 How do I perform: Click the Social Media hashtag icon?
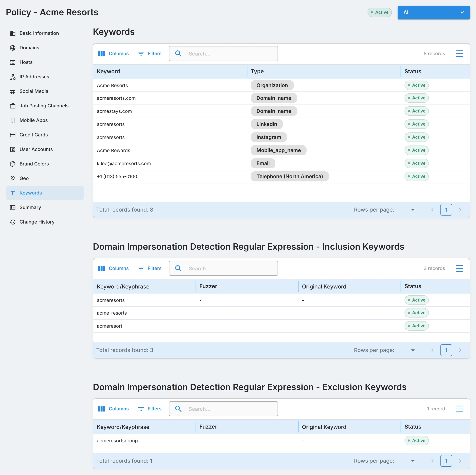(x=13, y=91)
